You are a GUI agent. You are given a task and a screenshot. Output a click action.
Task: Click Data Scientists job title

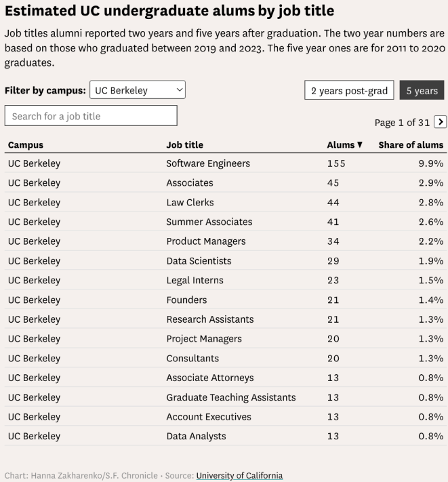pyautogui.click(x=199, y=261)
